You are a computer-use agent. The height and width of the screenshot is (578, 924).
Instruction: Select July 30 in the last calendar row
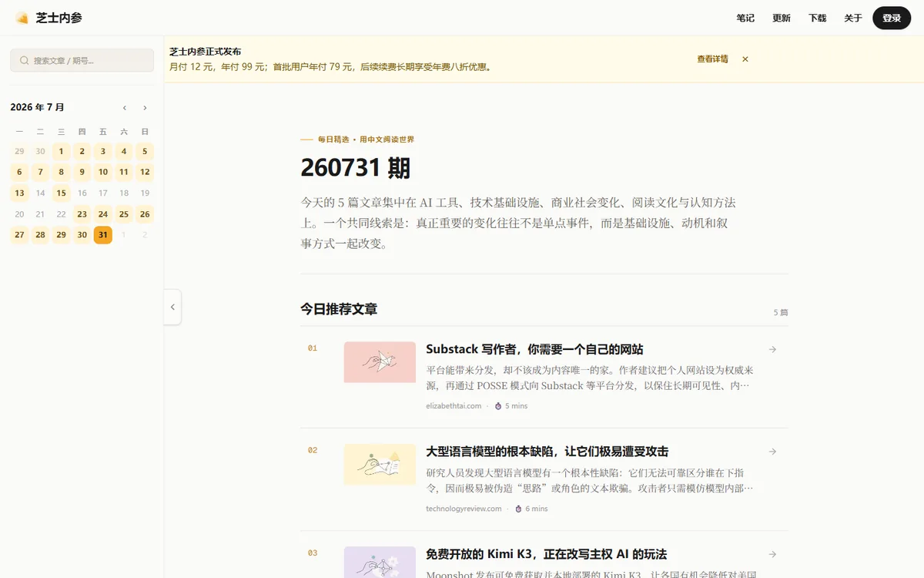pos(82,235)
